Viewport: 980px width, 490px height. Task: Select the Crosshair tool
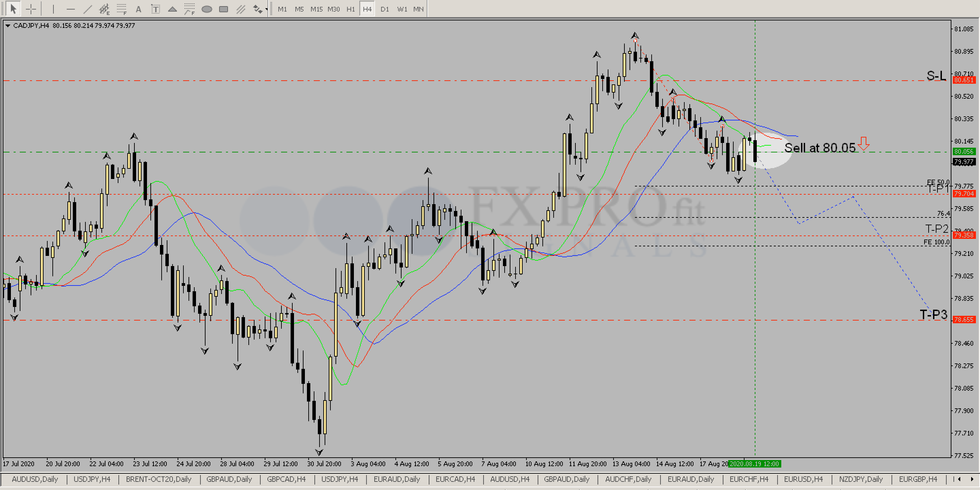click(x=31, y=9)
